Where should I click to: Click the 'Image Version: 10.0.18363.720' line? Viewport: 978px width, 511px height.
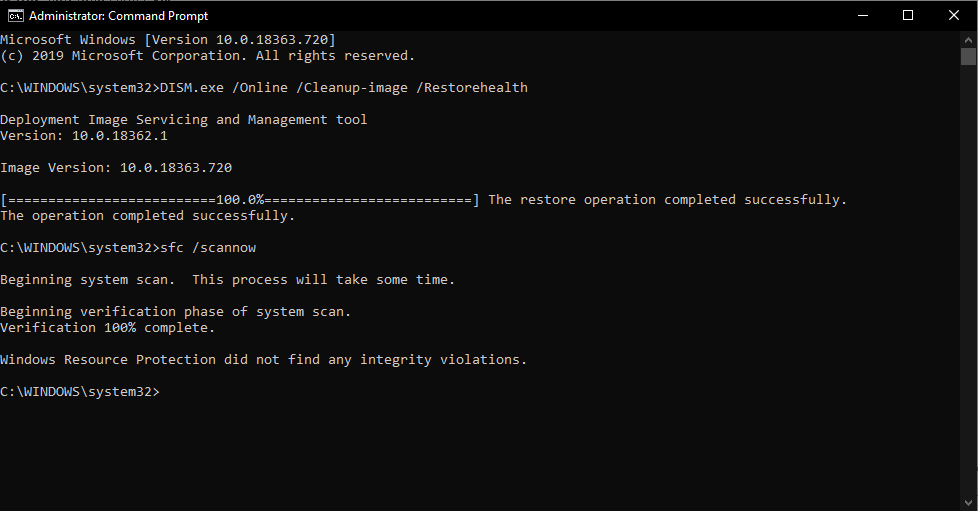[x=116, y=167]
